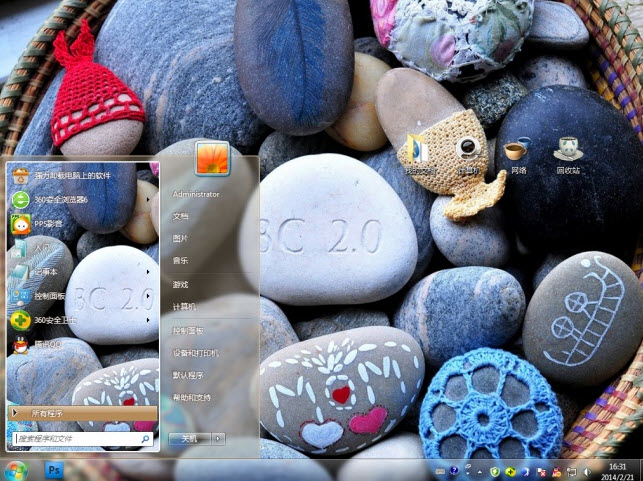This screenshot has height=481, width=643.
Task: Click the Windows Start orb
Action: coord(16,470)
